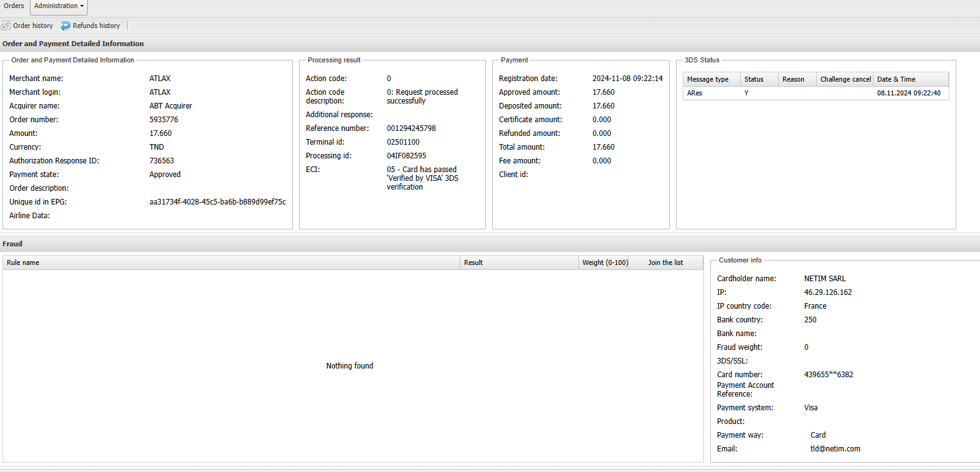
Task: Click the reference number 001294245798
Action: click(411, 128)
